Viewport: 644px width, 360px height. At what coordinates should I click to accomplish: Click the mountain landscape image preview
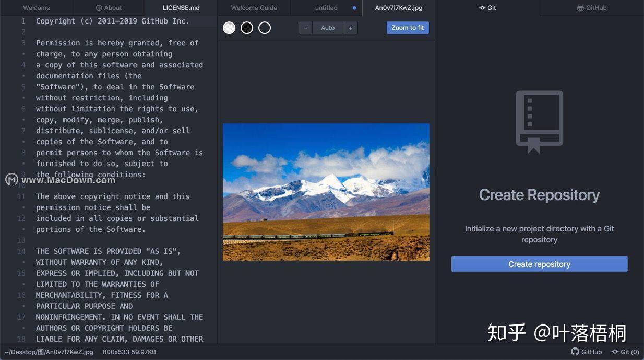pos(326,192)
